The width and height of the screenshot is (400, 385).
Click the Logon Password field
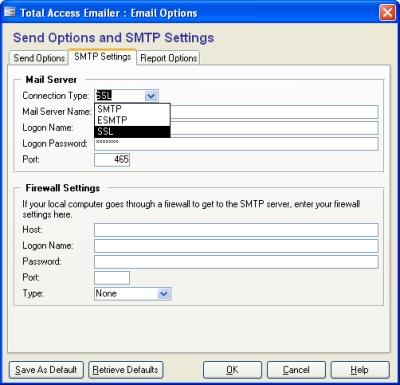coord(236,144)
